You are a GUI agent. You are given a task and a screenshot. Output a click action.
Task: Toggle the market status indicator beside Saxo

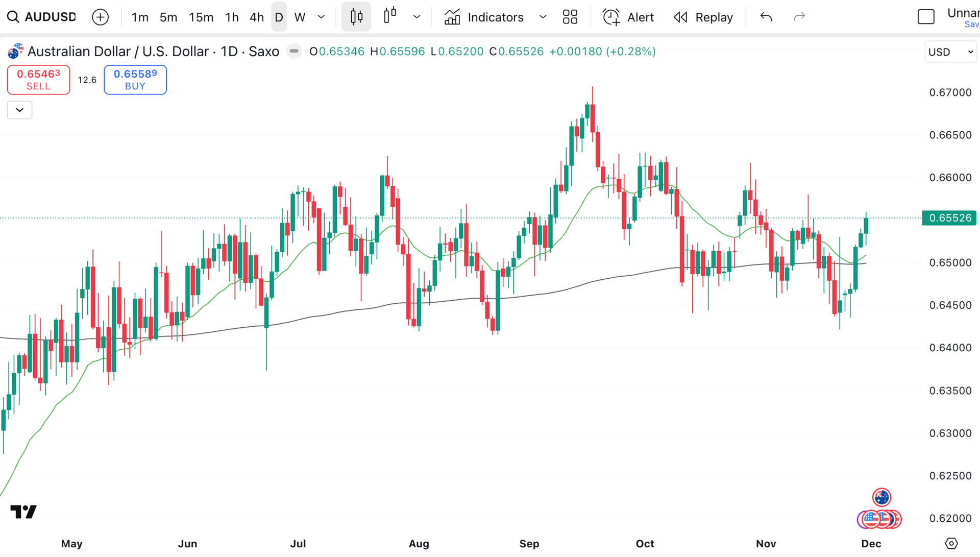(x=294, y=51)
